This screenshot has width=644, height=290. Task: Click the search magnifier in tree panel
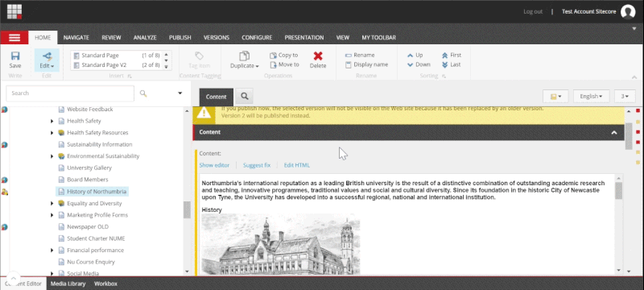143,93
